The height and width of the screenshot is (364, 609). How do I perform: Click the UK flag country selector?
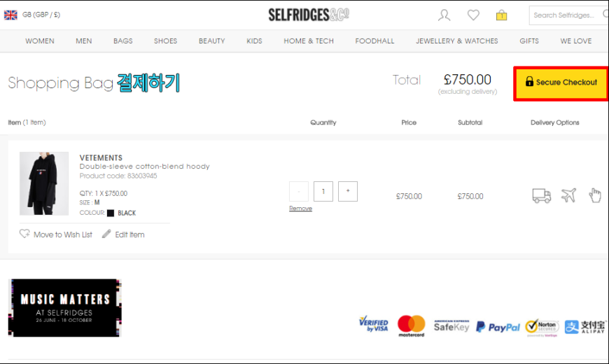pos(10,15)
